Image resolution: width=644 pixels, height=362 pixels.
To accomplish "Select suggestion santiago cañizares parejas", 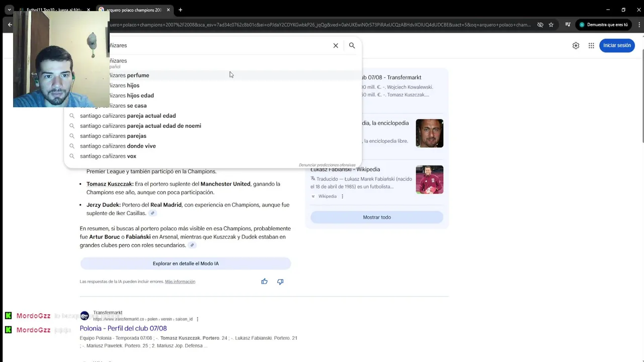I will [213, 136].
